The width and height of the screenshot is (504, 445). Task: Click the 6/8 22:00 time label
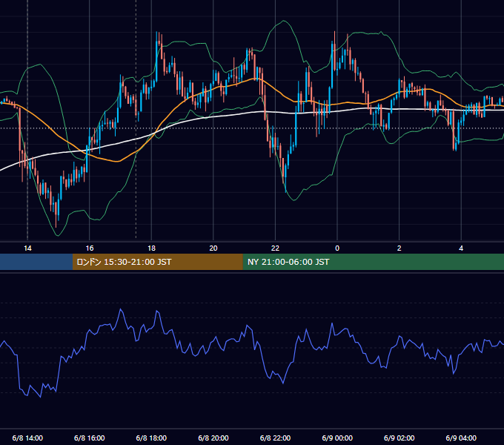coord(275,438)
